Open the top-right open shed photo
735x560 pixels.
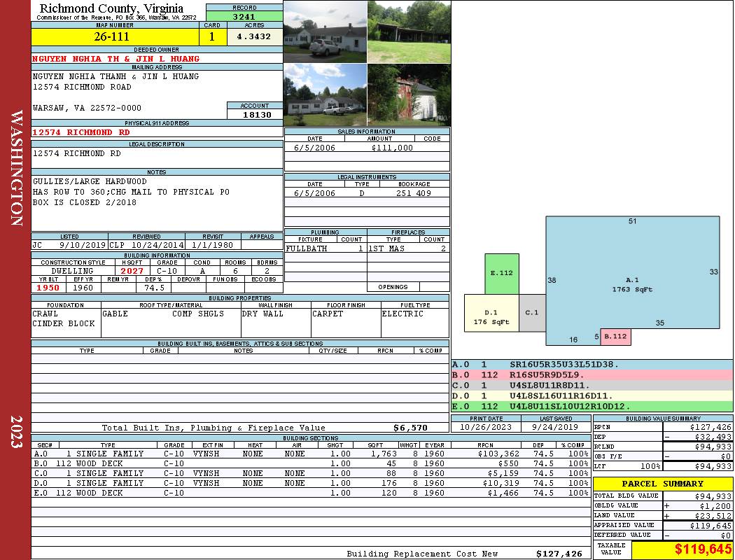(409, 31)
